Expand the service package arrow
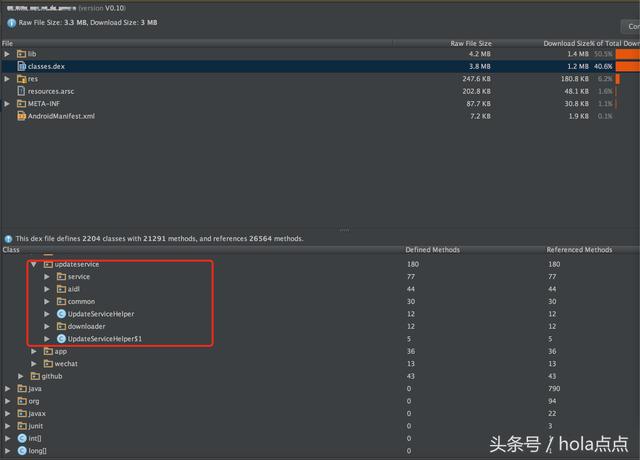640x460 pixels. [47, 277]
